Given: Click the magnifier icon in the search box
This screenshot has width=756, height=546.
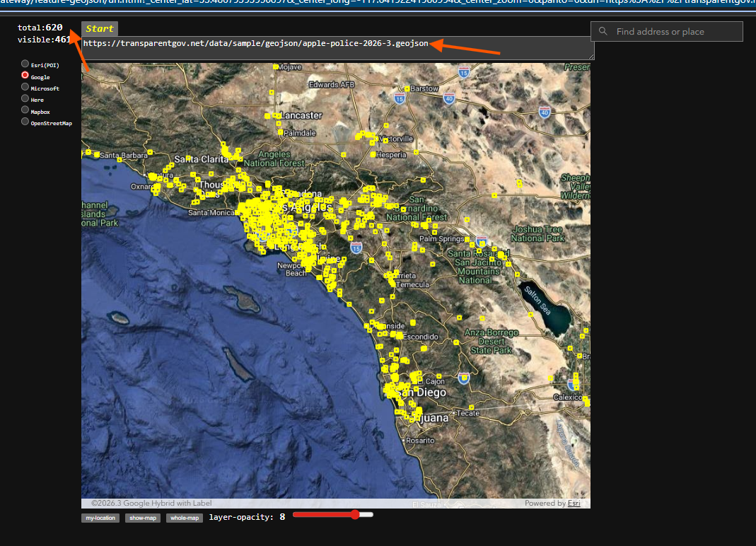Looking at the screenshot, I should click(x=603, y=32).
